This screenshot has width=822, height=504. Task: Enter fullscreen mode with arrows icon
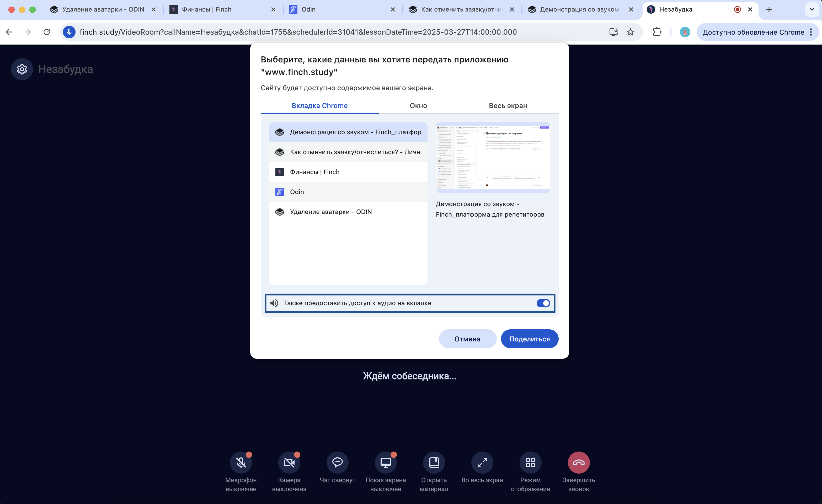(482, 462)
